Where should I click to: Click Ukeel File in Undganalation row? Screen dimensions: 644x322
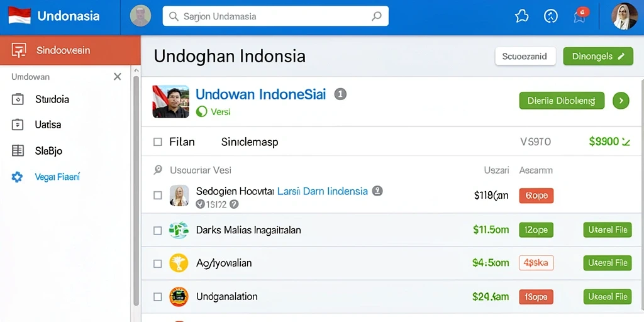[608, 297]
